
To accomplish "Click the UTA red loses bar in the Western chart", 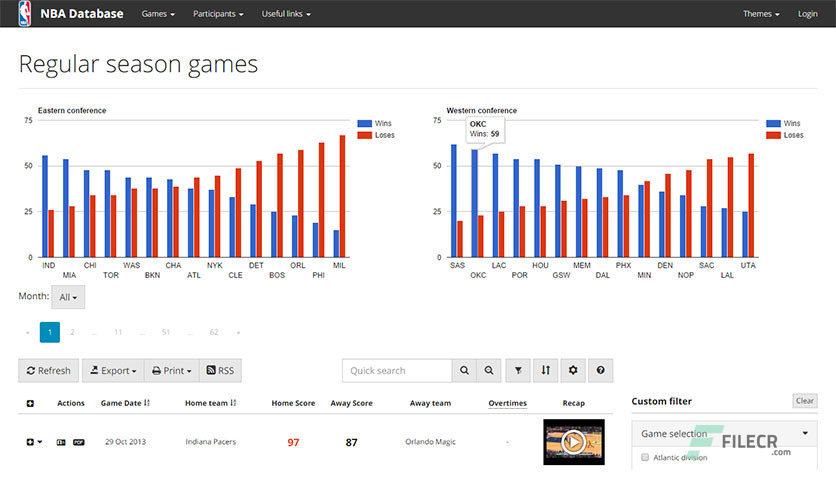I will pos(751,206).
